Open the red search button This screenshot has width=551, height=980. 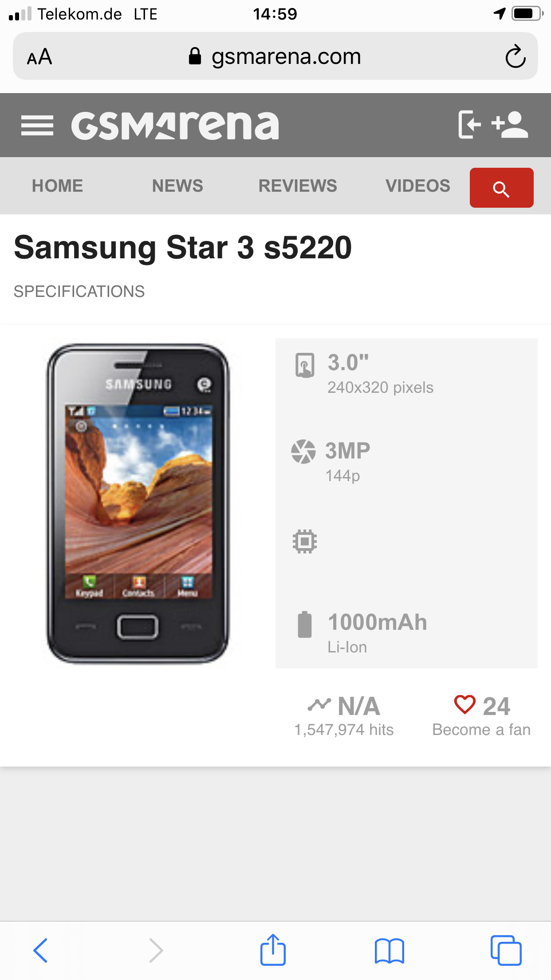pos(501,188)
